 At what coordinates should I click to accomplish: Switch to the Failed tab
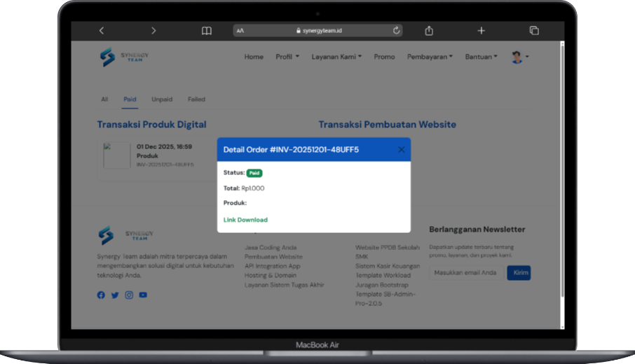tap(196, 99)
